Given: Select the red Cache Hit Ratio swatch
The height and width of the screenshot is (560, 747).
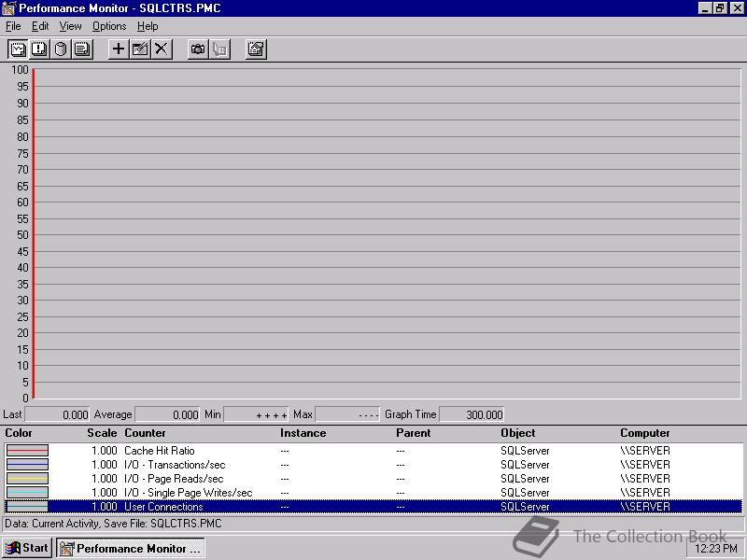Looking at the screenshot, I should pyautogui.click(x=27, y=451).
